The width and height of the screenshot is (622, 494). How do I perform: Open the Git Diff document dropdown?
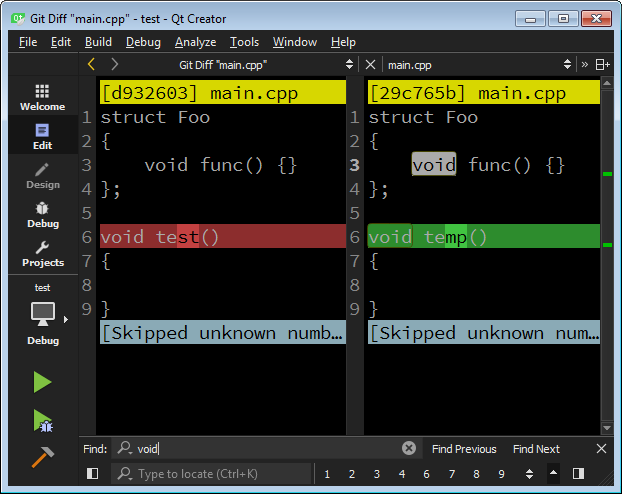349,64
